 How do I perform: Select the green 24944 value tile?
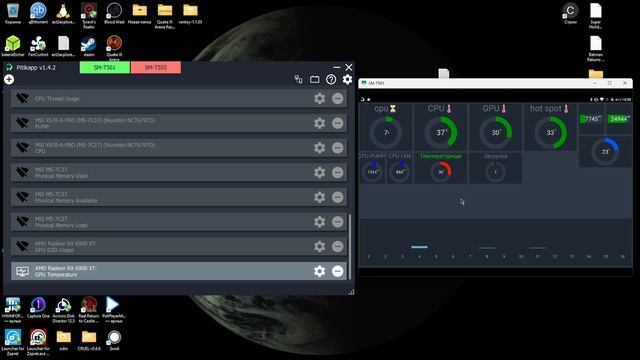pyautogui.click(x=619, y=119)
